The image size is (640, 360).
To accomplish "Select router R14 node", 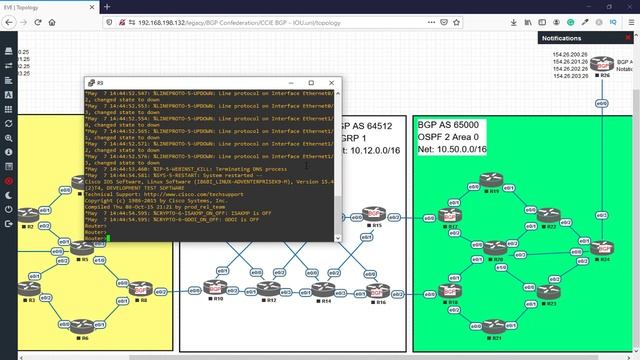I will pyautogui.click(x=323, y=290).
